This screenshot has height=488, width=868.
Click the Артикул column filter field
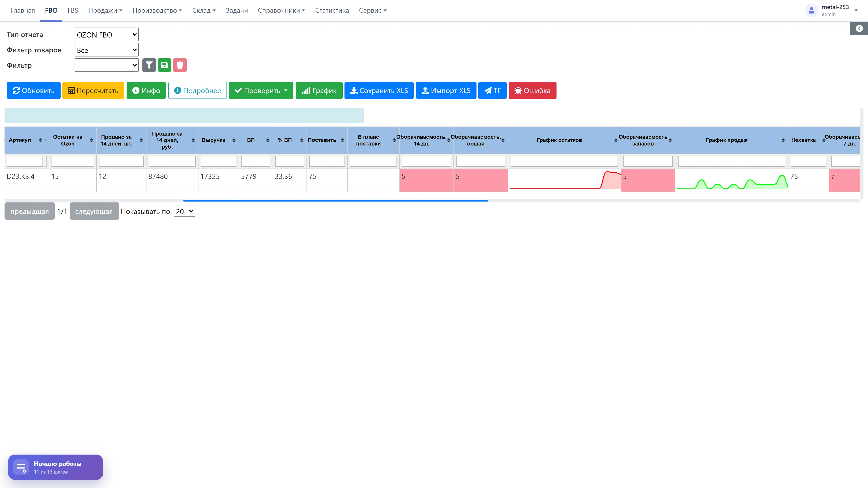click(25, 161)
